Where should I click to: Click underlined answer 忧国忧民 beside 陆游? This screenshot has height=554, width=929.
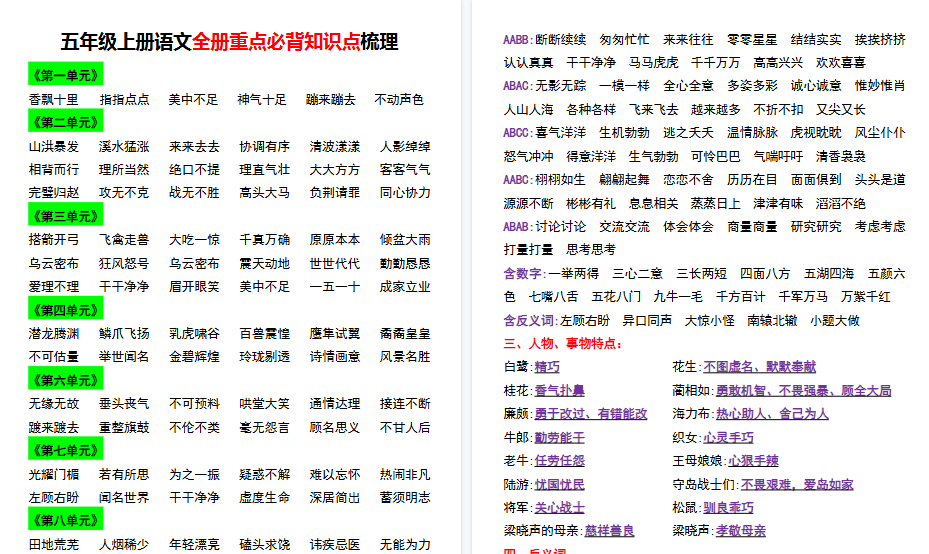[x=559, y=484]
